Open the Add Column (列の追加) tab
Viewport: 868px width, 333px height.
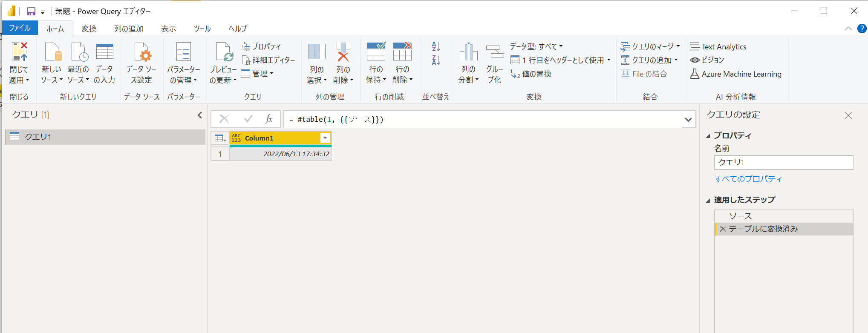click(129, 29)
